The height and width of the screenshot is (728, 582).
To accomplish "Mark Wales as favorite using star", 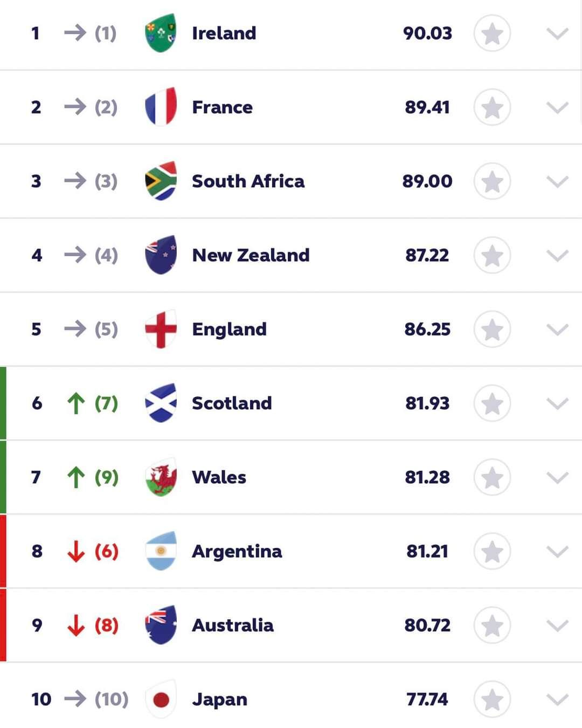I will (x=492, y=478).
